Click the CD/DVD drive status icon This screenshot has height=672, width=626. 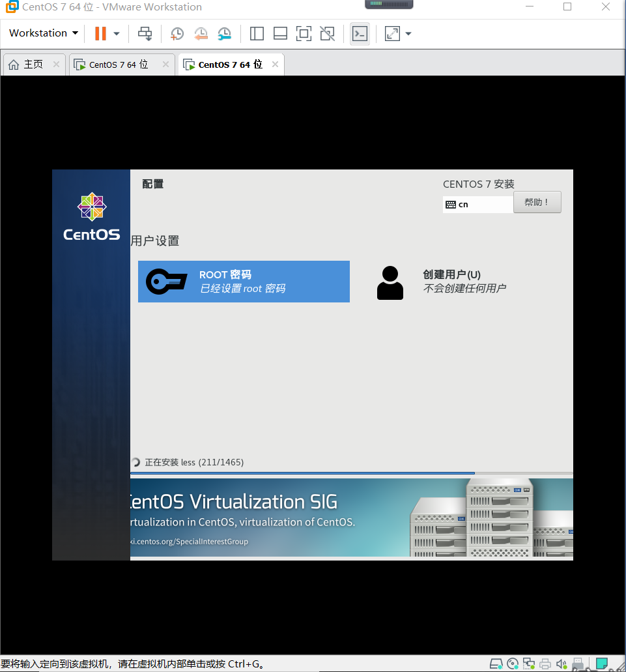(513, 664)
